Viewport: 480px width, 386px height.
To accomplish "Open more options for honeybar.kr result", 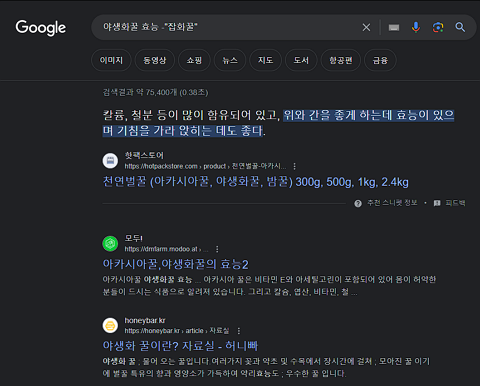I will pos(239,331).
